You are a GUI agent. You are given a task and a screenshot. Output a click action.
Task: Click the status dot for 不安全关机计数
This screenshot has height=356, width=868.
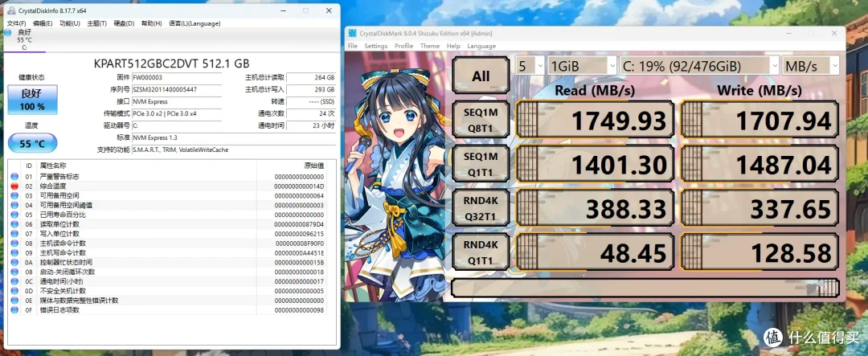(x=14, y=291)
